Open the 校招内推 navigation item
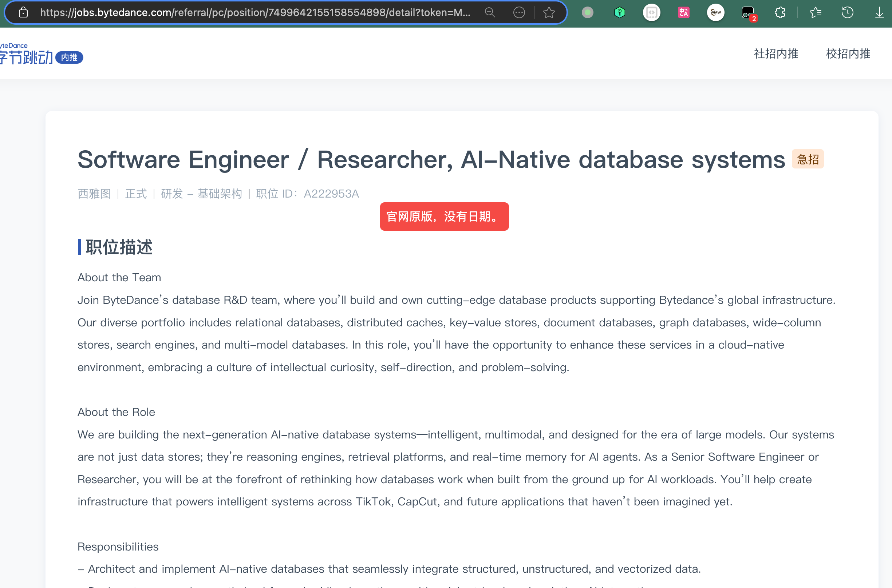The width and height of the screenshot is (892, 588). (848, 53)
